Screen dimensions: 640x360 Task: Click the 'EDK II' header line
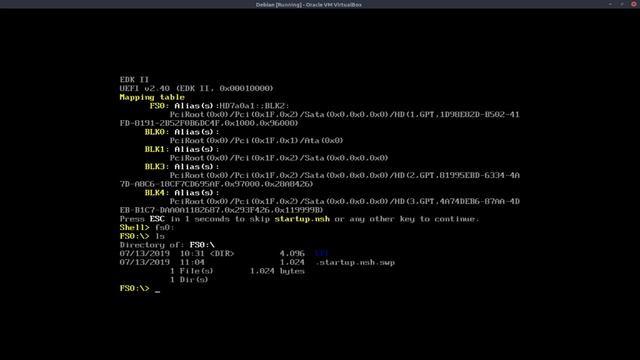134,80
